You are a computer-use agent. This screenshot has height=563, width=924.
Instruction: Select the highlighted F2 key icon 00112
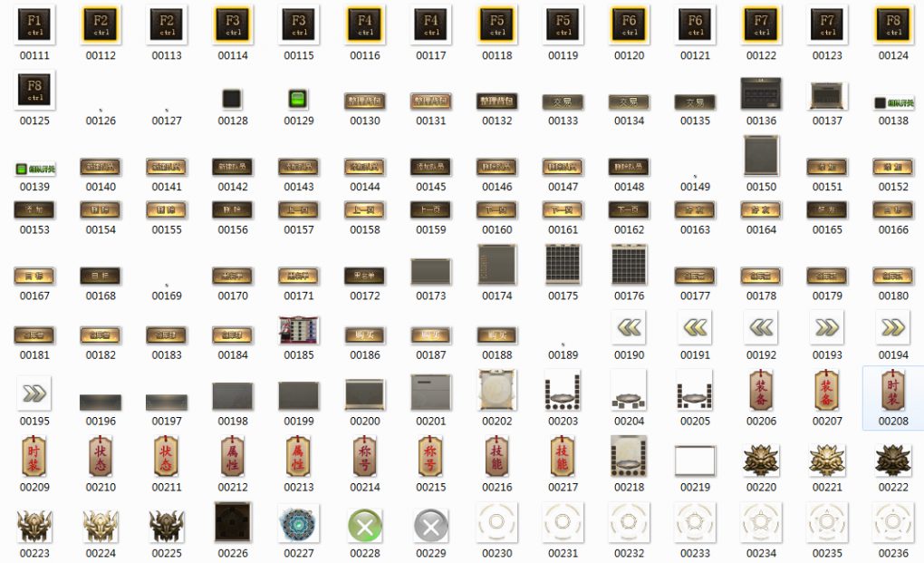[101, 25]
